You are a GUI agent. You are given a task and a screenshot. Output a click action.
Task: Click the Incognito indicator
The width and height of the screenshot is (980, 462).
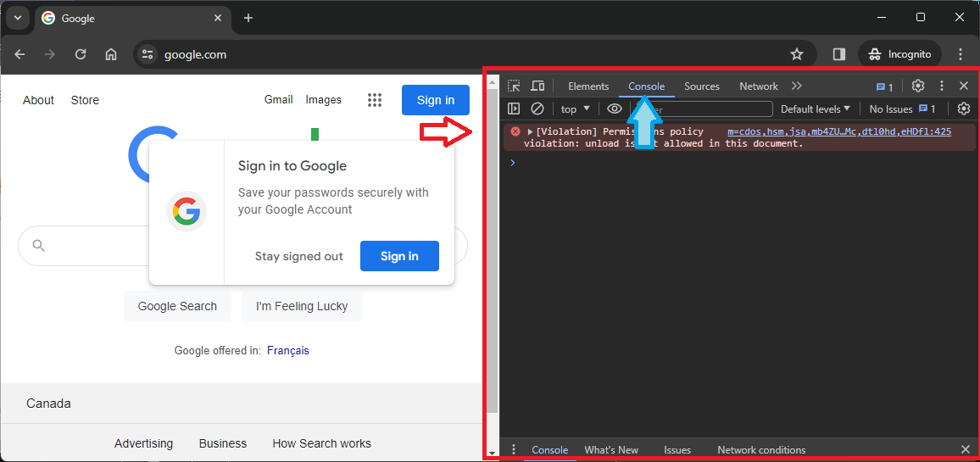click(x=900, y=54)
